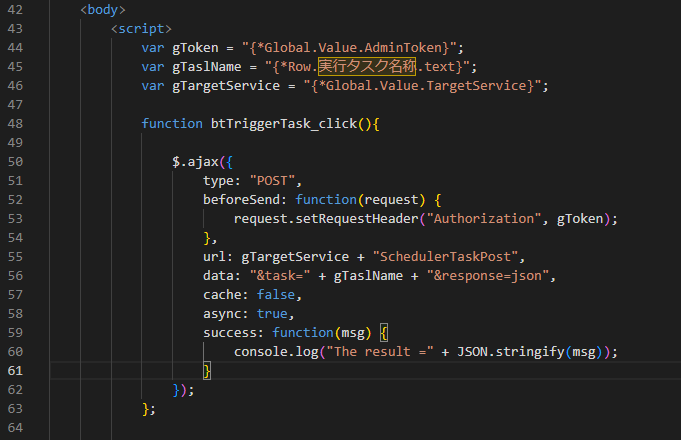Click the data property name
This screenshot has width=681, height=440.
(218, 276)
